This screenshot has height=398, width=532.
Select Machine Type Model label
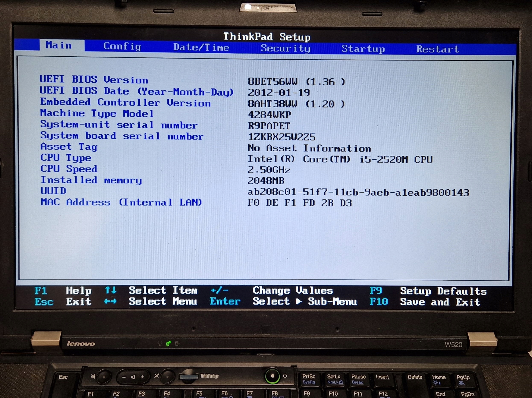pyautogui.click(x=97, y=113)
